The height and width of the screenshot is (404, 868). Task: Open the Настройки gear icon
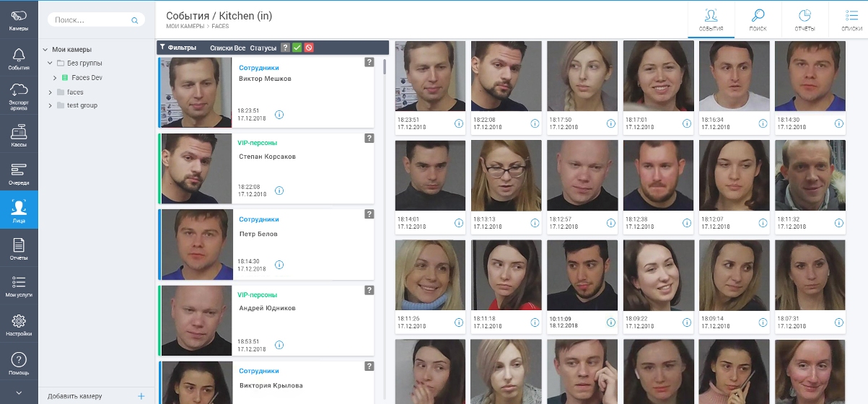click(19, 325)
